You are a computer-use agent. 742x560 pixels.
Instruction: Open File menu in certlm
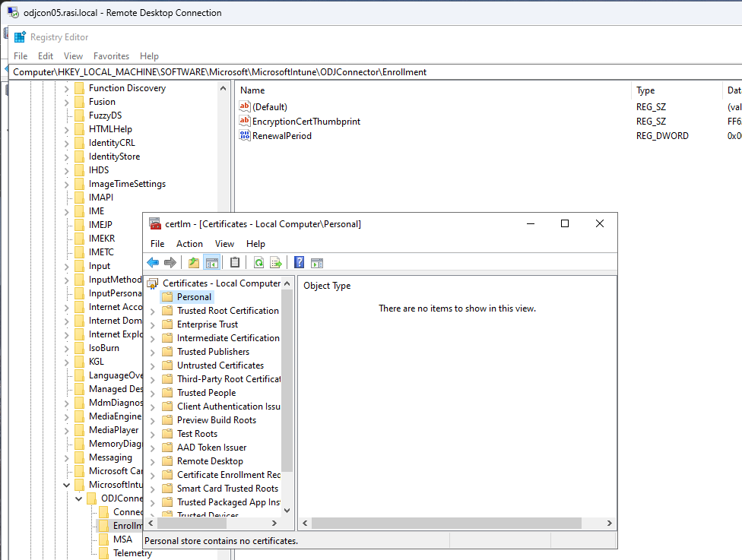[157, 244]
